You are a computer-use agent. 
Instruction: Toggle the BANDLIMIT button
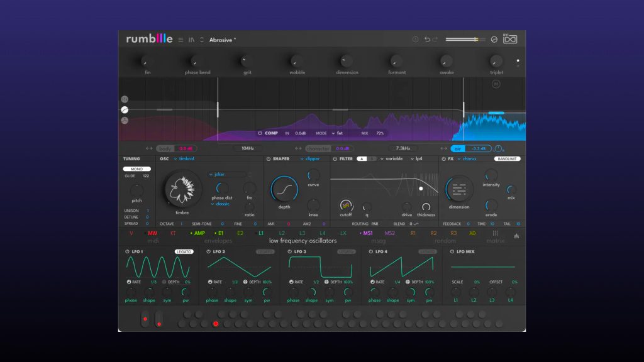pyautogui.click(x=507, y=159)
